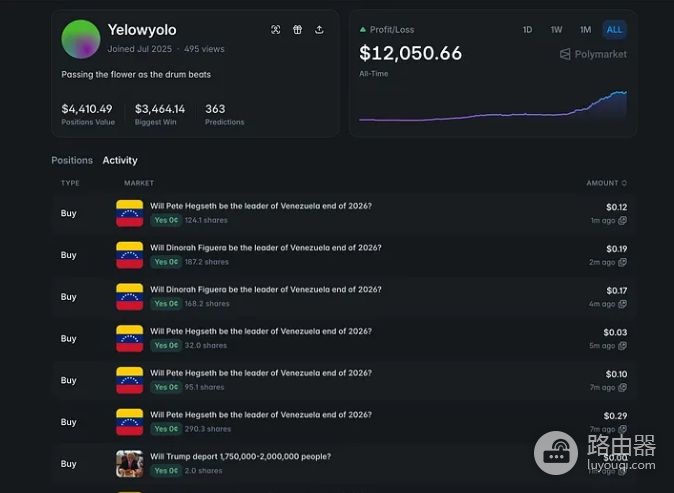Open Pete Hegseth market with 95.1 shares
This screenshot has height=493, width=674.
click(261, 373)
